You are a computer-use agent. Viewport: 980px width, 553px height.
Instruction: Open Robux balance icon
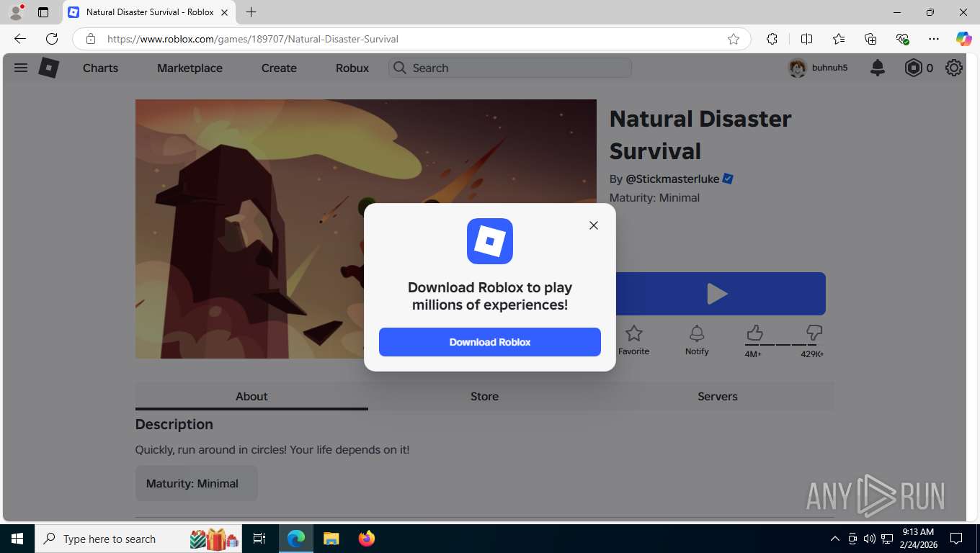(x=913, y=68)
